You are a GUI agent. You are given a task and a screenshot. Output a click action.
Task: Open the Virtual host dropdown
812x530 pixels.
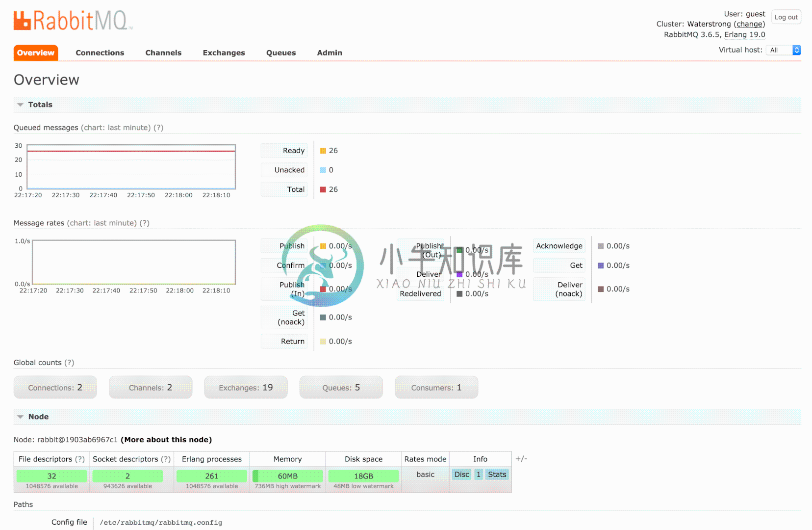[x=784, y=50]
